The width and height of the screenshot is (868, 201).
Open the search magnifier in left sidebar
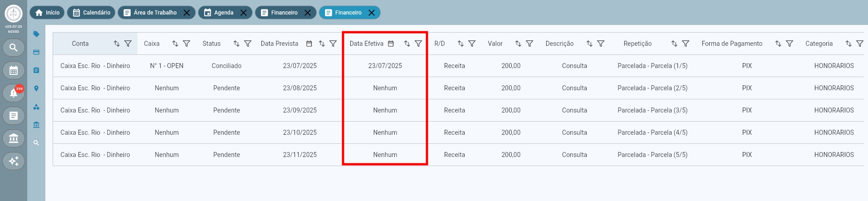pyautogui.click(x=14, y=48)
